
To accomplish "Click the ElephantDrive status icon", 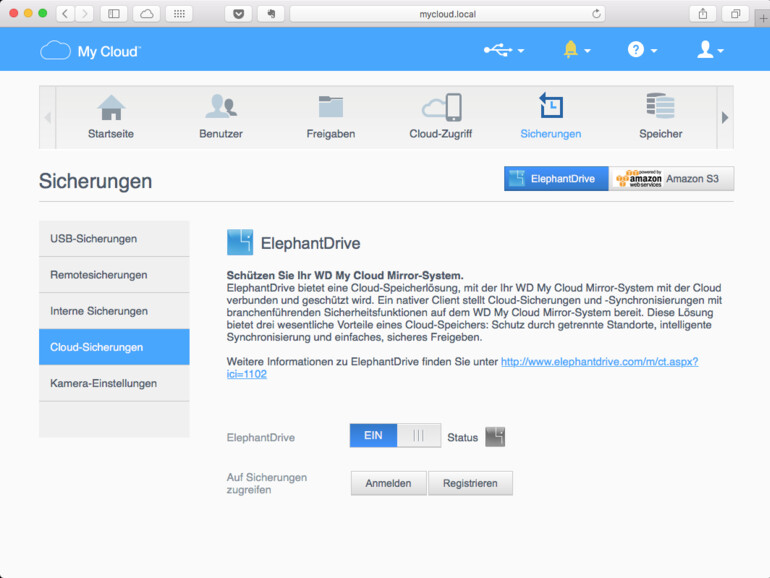I will (495, 437).
